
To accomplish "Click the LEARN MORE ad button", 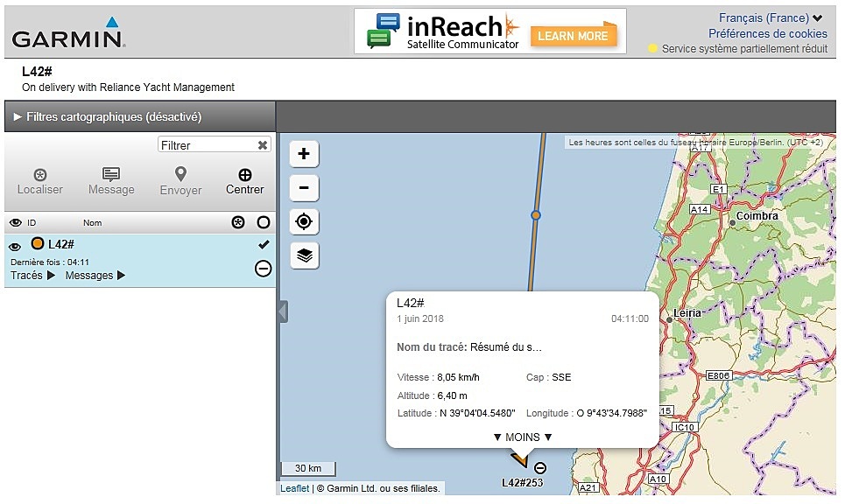I will tap(573, 36).
